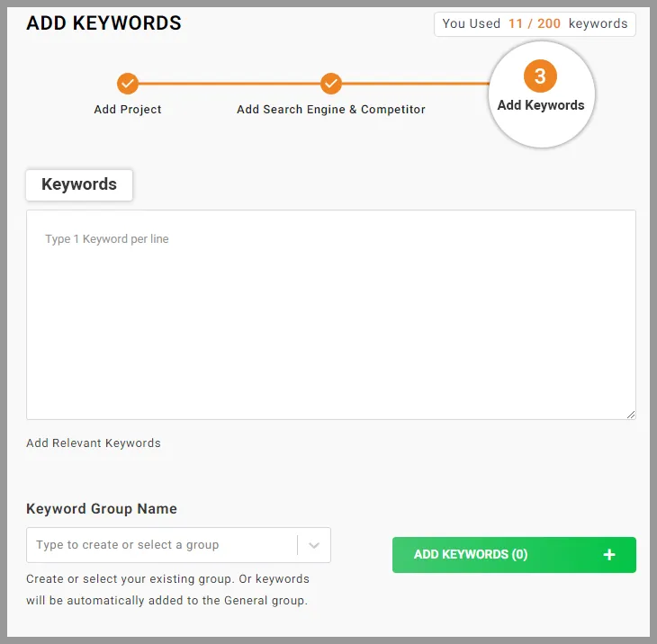657x644 pixels.
Task: Open the Keywords tab
Action: click(79, 184)
